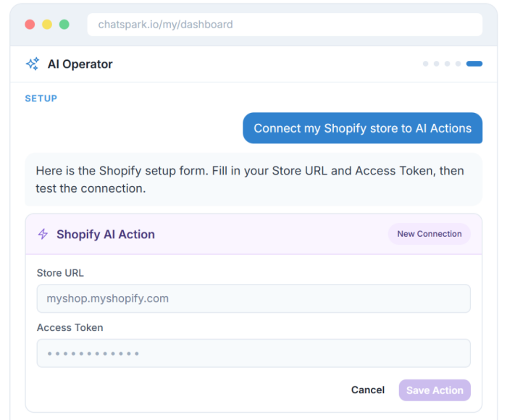Click the AI Operator title
Viewport: 507px width, 420px height.
[80, 64]
